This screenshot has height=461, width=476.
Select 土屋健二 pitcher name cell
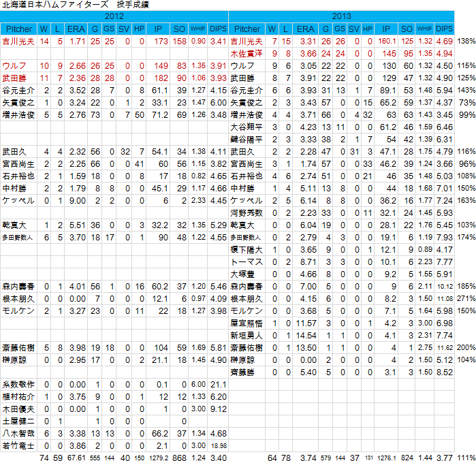pyautogui.click(x=18, y=422)
